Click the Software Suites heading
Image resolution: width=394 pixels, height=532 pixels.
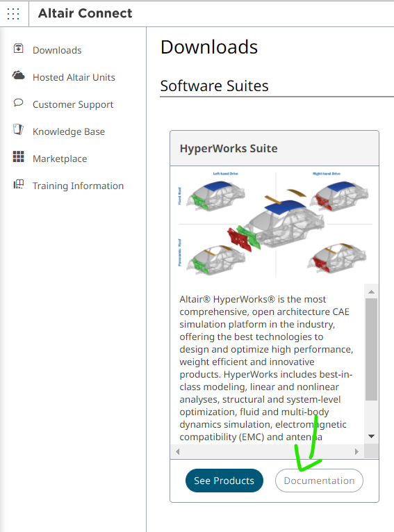(x=214, y=86)
